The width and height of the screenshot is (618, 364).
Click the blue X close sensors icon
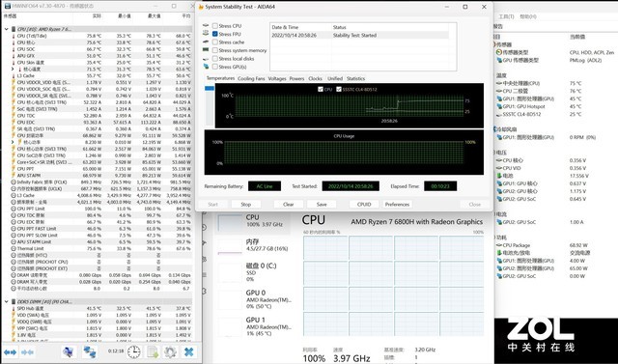point(189,351)
